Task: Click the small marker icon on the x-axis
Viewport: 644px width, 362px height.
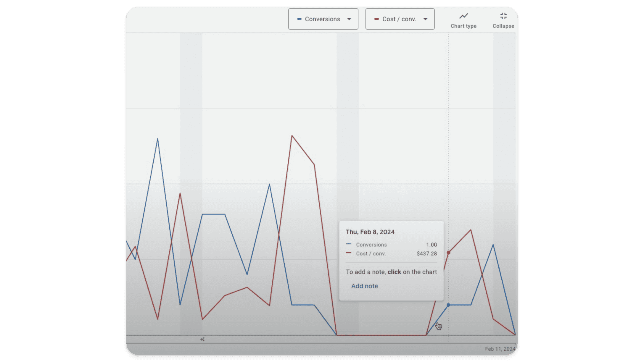Action: [202, 339]
